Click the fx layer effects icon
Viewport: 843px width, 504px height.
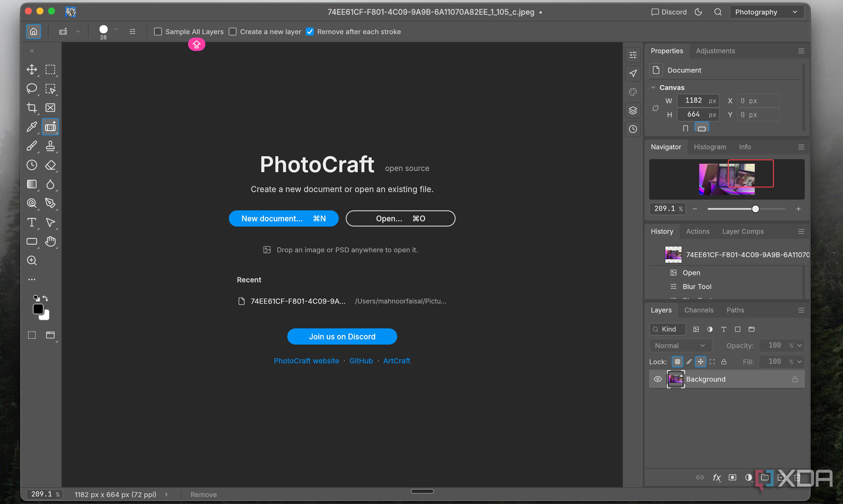(717, 477)
